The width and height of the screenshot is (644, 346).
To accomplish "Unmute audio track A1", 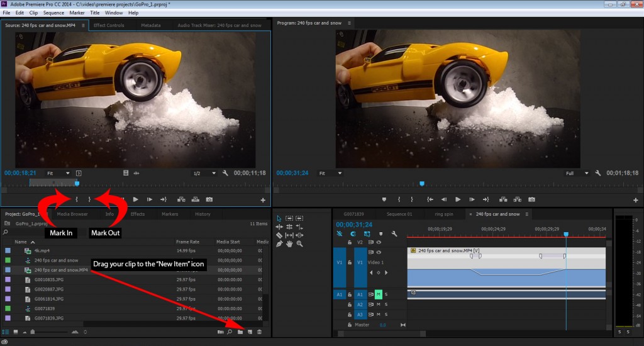I will [379, 294].
